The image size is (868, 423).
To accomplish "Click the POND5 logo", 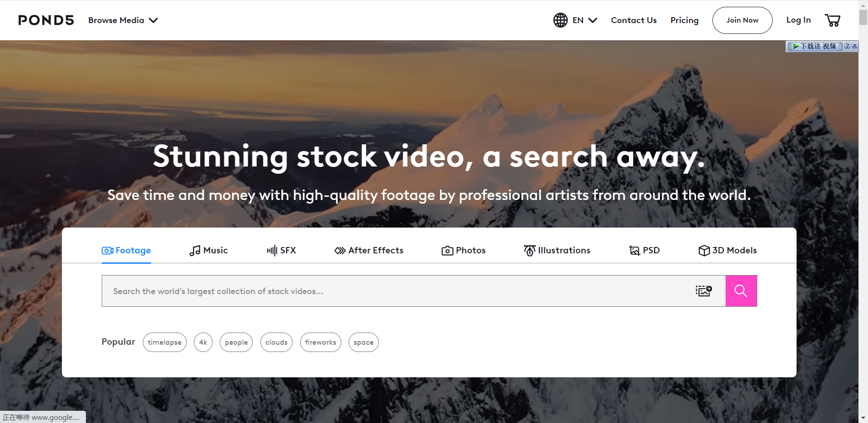I will pyautogui.click(x=46, y=20).
